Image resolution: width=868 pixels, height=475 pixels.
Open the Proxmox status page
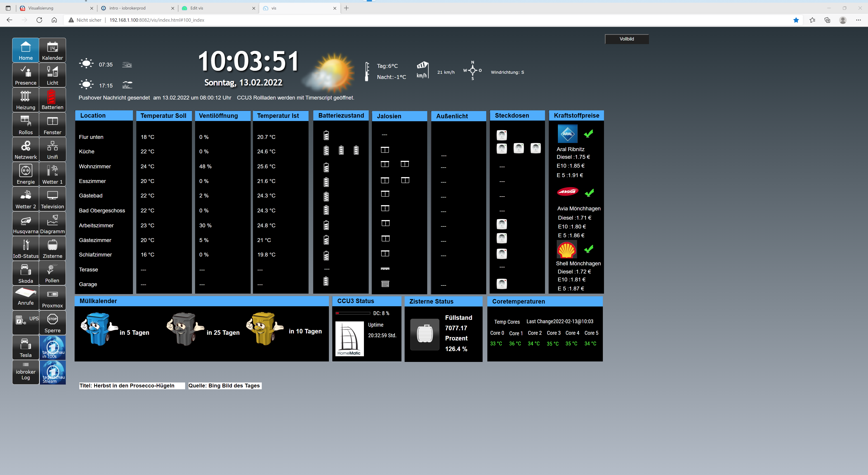coord(52,298)
